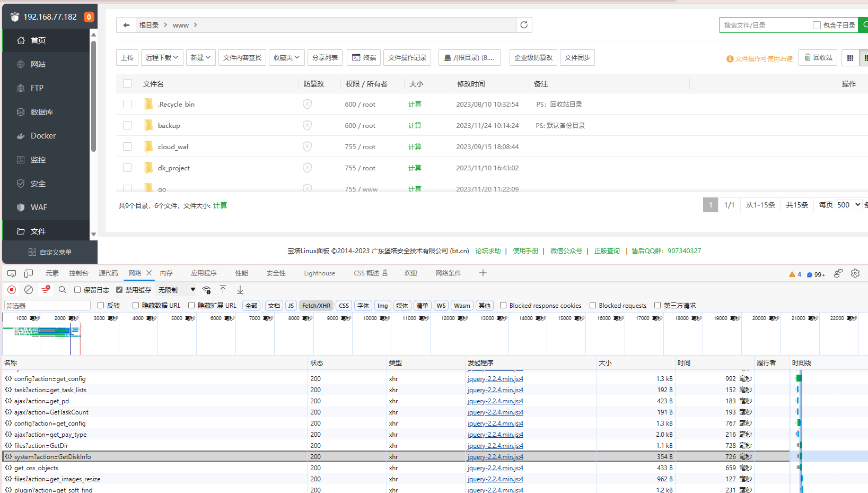Open network conditions wifi icon
This screenshot has width=868, height=493.
[x=207, y=290]
